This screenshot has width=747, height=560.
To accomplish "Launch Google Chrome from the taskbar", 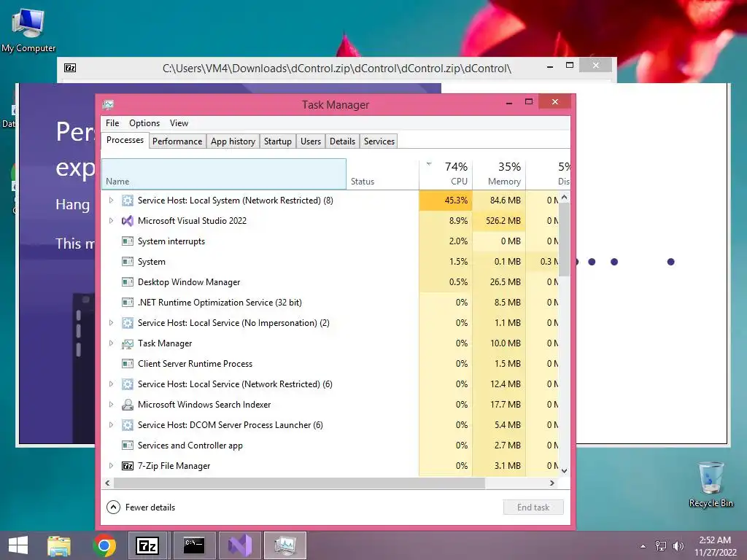I will [104, 545].
